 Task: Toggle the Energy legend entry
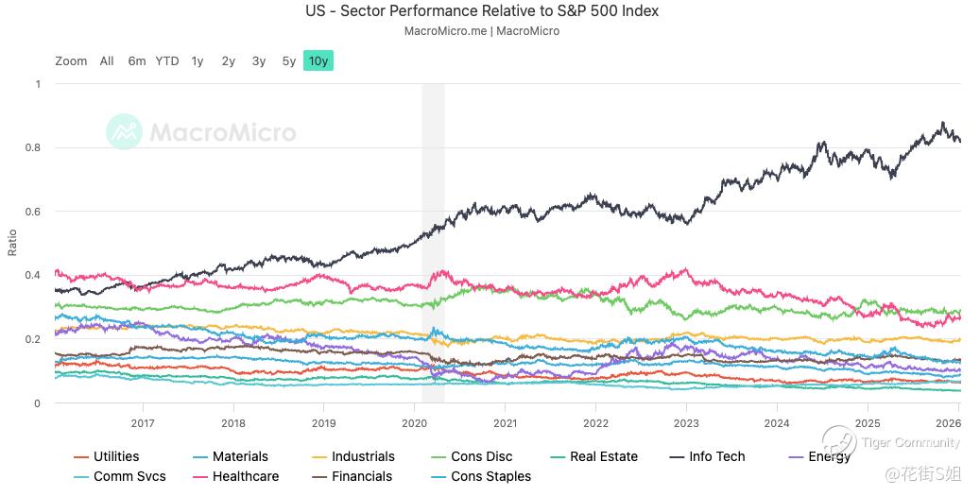pos(829,456)
